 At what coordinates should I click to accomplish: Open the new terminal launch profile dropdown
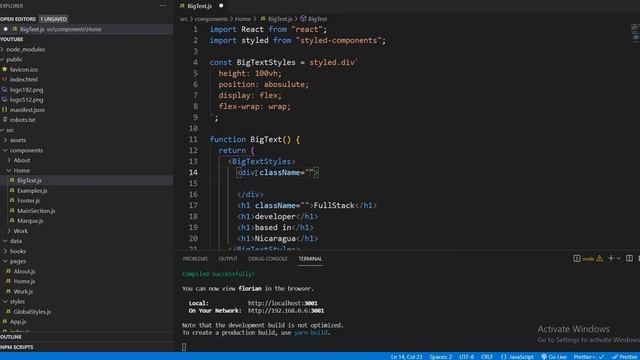coord(619,259)
